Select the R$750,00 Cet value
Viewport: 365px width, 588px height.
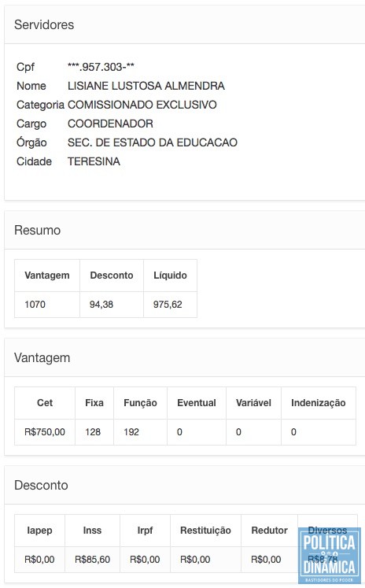pos(45,432)
